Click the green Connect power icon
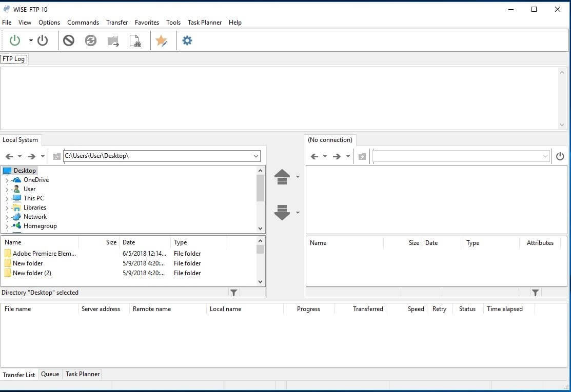This screenshot has width=571, height=392. (x=15, y=40)
